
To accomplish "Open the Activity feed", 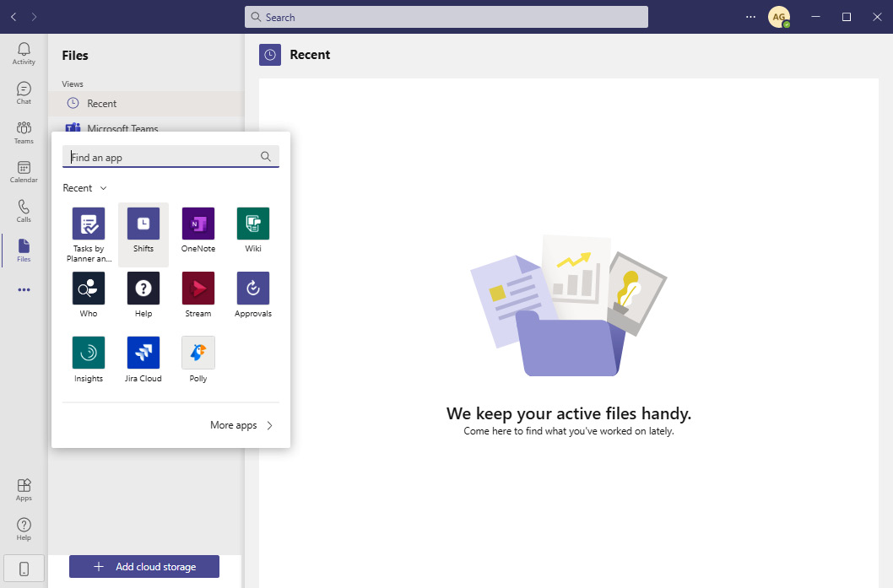I will [24, 53].
